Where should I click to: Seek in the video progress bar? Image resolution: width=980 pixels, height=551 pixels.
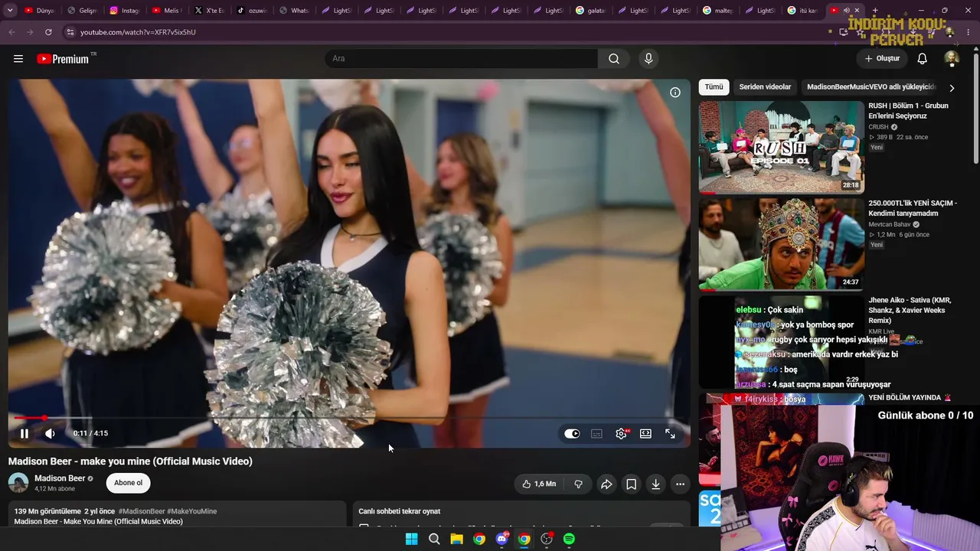(x=348, y=418)
